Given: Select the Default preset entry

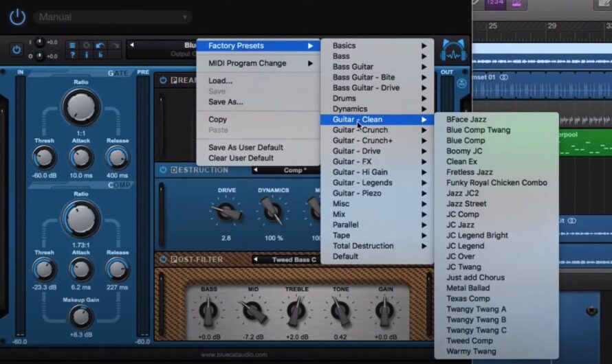Looking at the screenshot, I should (377, 256).
